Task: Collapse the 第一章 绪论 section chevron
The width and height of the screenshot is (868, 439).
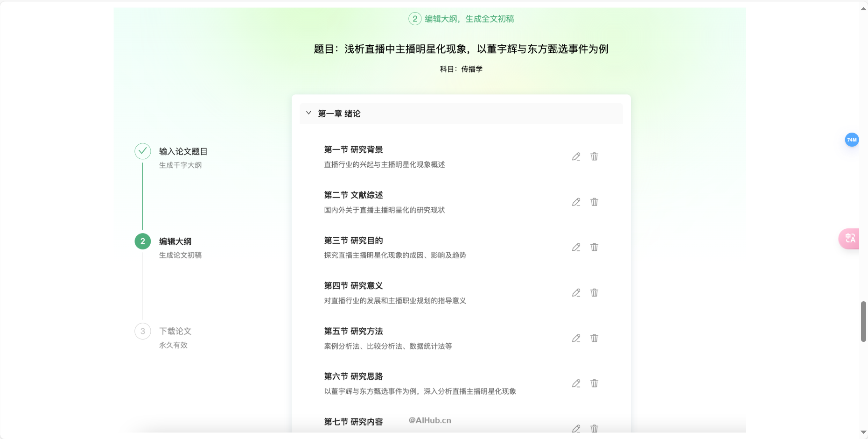Action: 308,113
